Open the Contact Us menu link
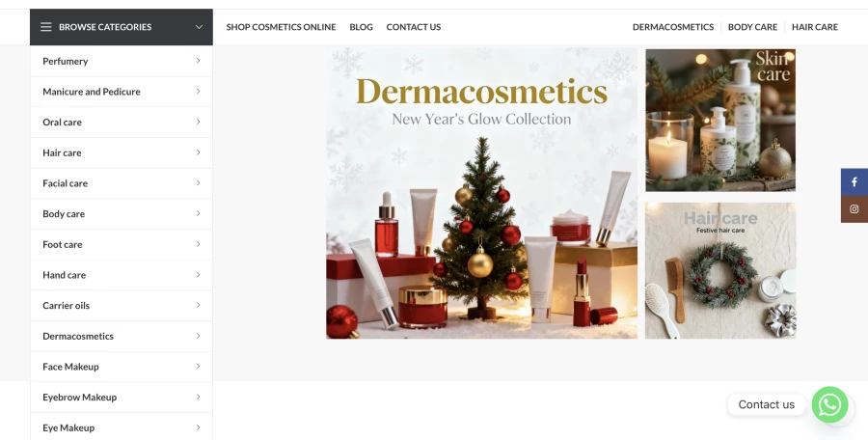The image size is (868, 440). pyautogui.click(x=414, y=27)
